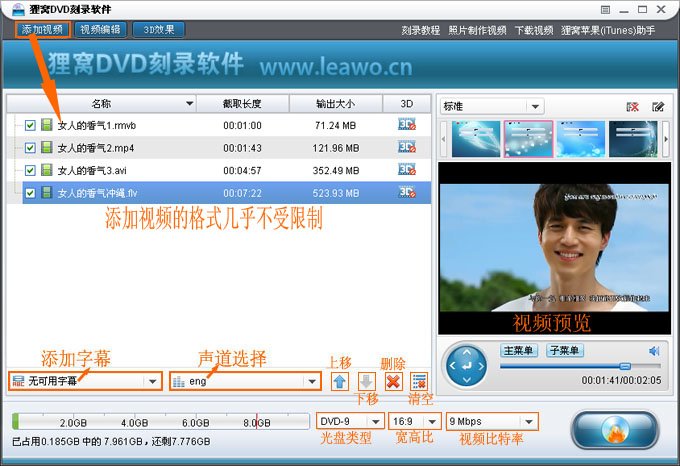Open the 9 Mbps bitrate dropdown
Image resolution: width=680 pixels, height=466 pixels.
pyautogui.click(x=492, y=421)
